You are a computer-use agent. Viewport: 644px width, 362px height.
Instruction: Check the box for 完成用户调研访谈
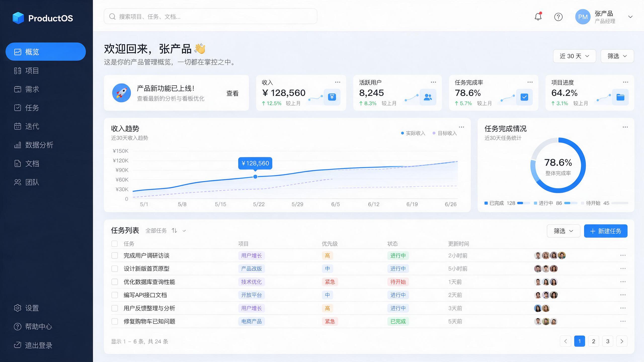click(x=114, y=255)
